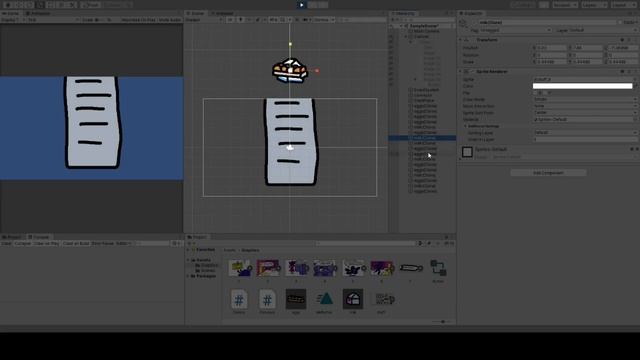640x360 pixels.
Task: Toggle Clear on Build in Console
Action: tap(76, 243)
